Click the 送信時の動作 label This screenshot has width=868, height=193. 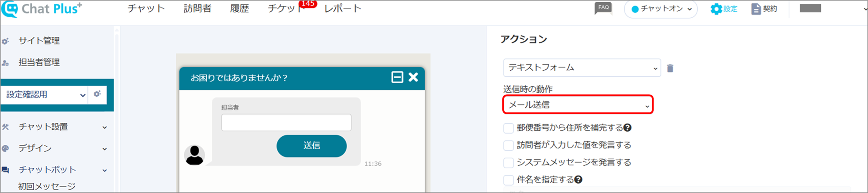click(528, 89)
